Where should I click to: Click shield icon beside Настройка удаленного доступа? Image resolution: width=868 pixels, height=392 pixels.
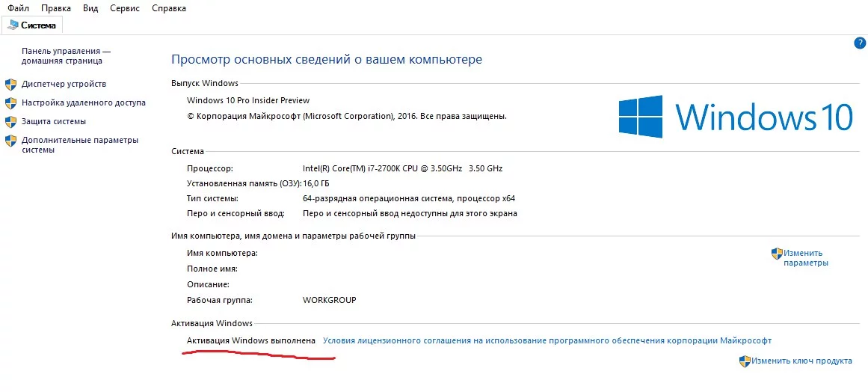[10, 103]
